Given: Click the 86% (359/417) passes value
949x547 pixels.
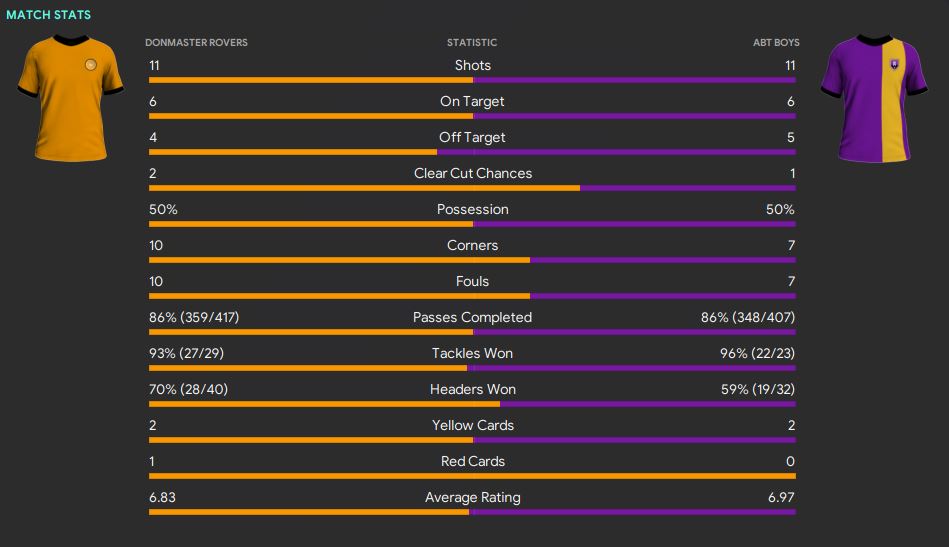Looking at the screenshot, I should [194, 317].
